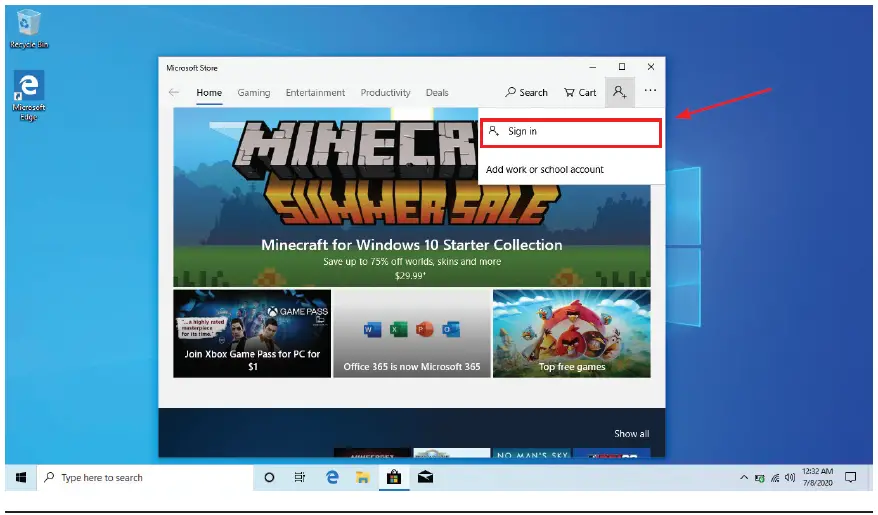Show hidden system tray icons

coord(744,477)
